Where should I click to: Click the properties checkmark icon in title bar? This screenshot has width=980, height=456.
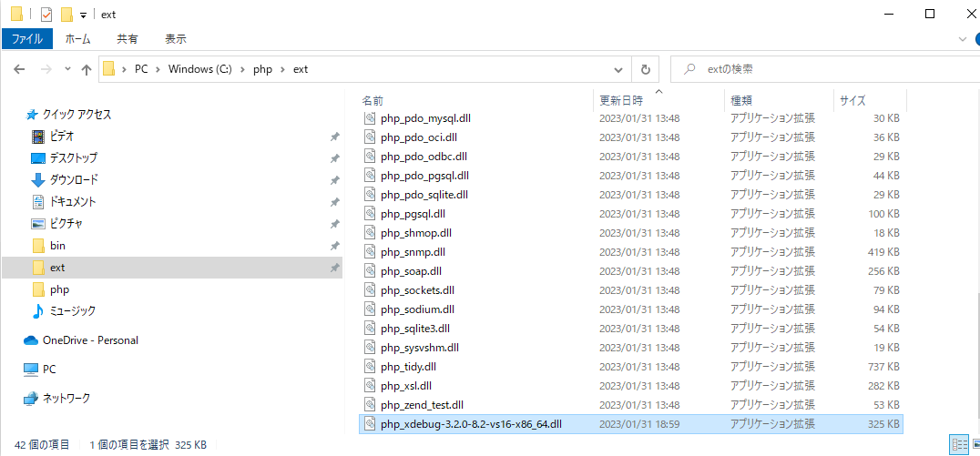coord(46,14)
